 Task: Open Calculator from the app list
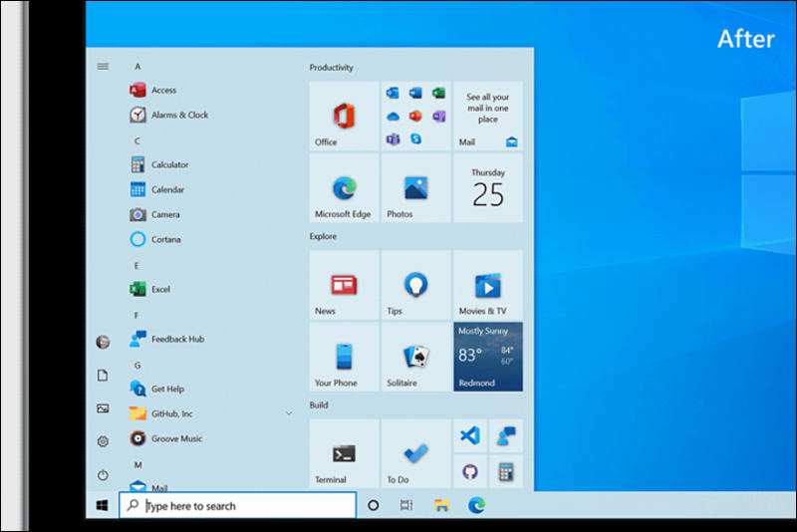[159, 164]
